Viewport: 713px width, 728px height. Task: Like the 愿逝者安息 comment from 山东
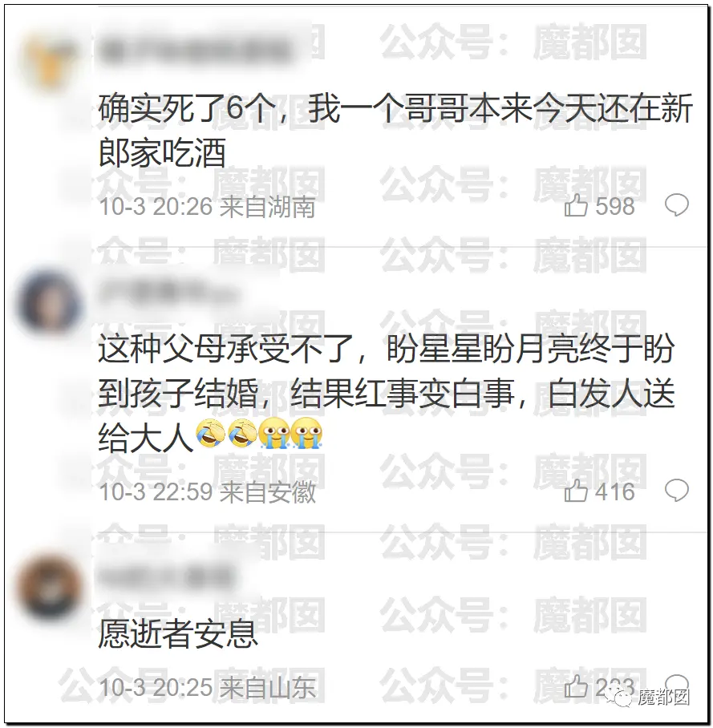click(x=576, y=686)
